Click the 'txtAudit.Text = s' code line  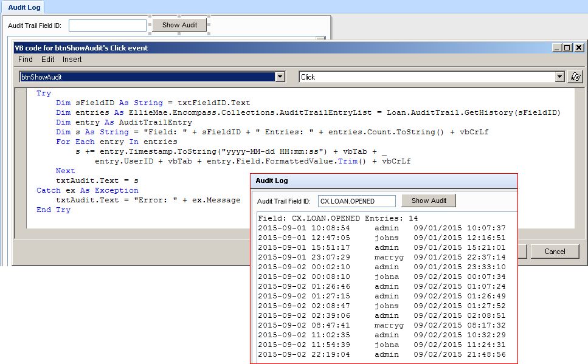click(97, 180)
